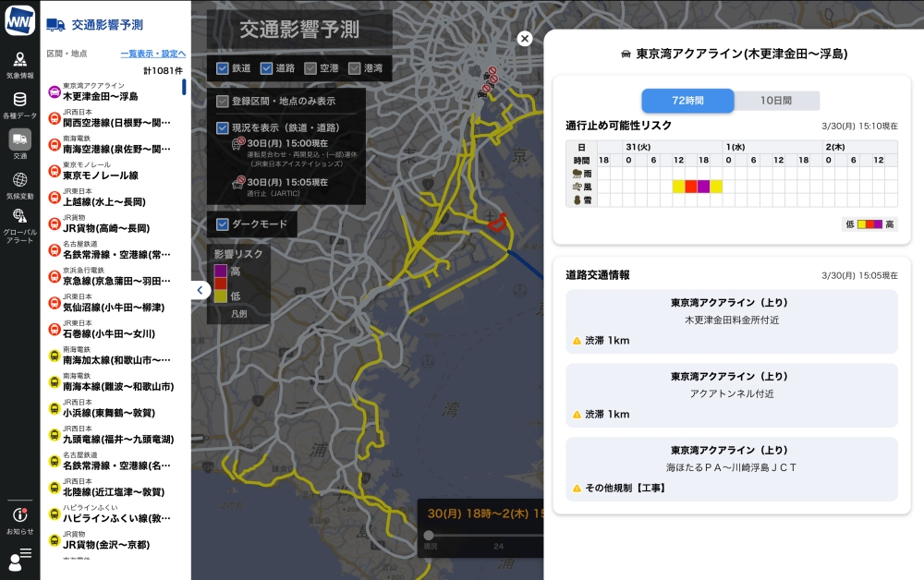
Task: Expand the その他規制【工事】 road info card
Action: (x=731, y=469)
